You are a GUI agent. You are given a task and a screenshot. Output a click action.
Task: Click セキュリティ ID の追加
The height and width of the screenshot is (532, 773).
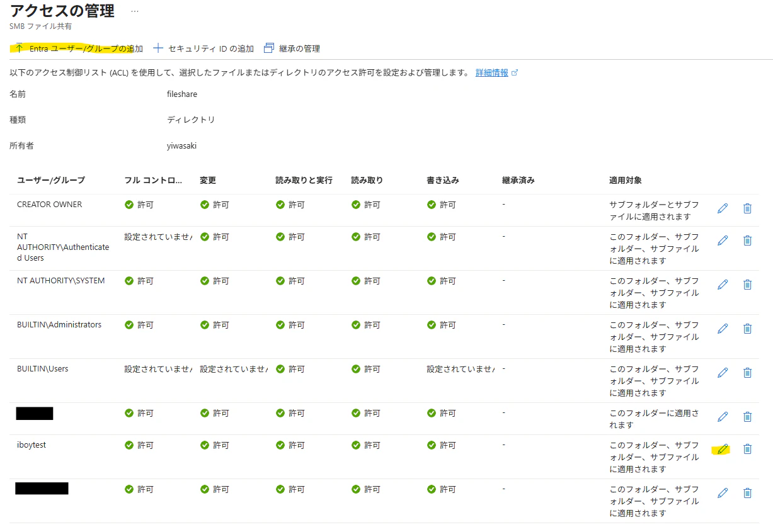203,48
